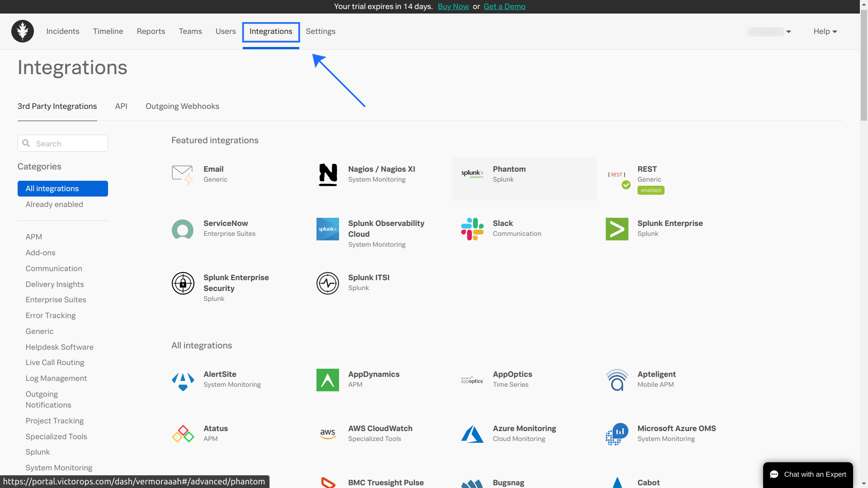Open Chat with an Expert
This screenshot has height=488, width=868.
click(x=808, y=474)
